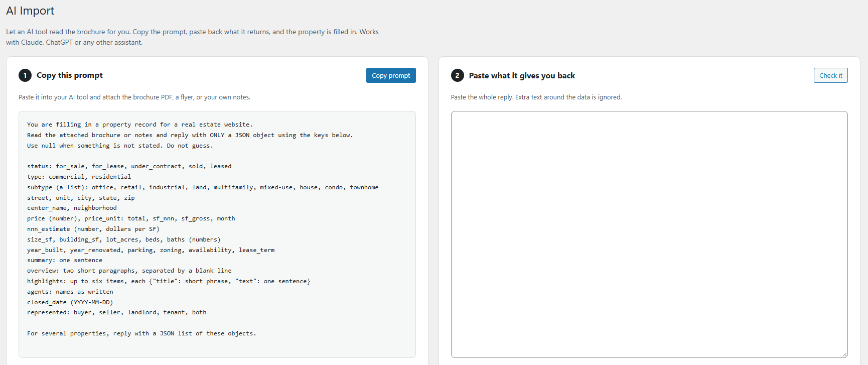Click the prompt line starting 'Read the attached brochure'
Screen dimensions: 868x365
(x=190, y=135)
